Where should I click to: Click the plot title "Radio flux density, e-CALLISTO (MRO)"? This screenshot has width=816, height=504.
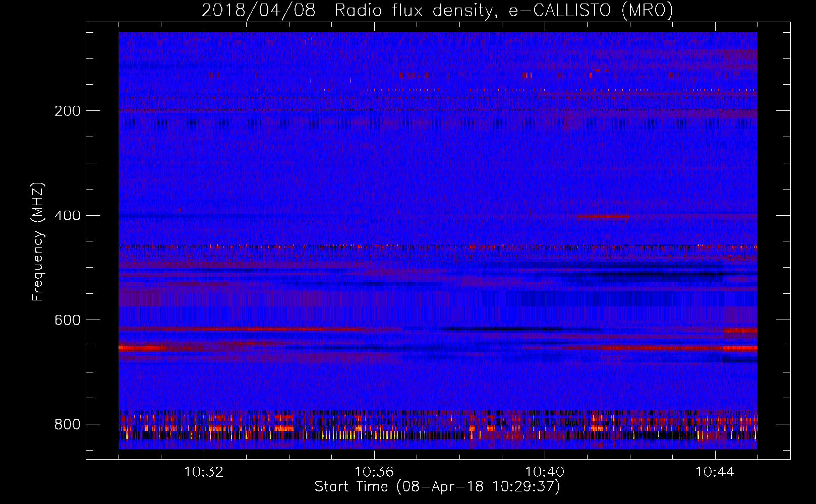[504, 10]
